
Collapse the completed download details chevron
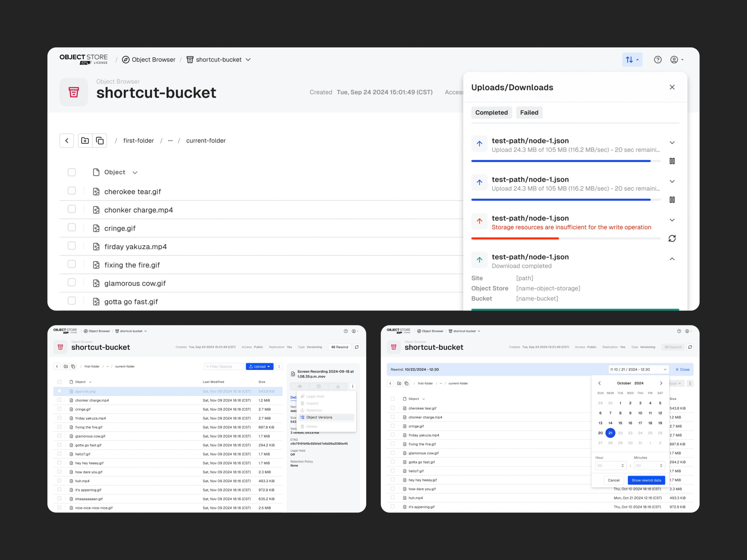pyautogui.click(x=672, y=259)
